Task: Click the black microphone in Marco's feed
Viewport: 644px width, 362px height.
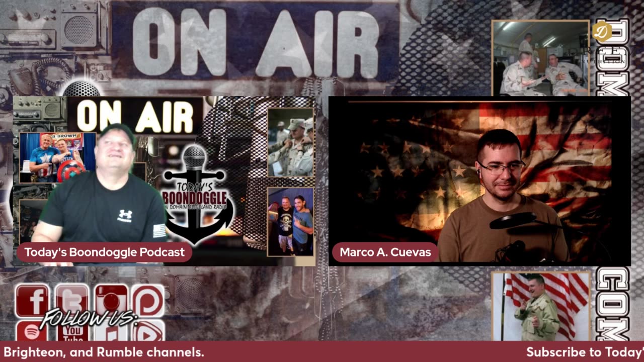Action: tap(513, 221)
